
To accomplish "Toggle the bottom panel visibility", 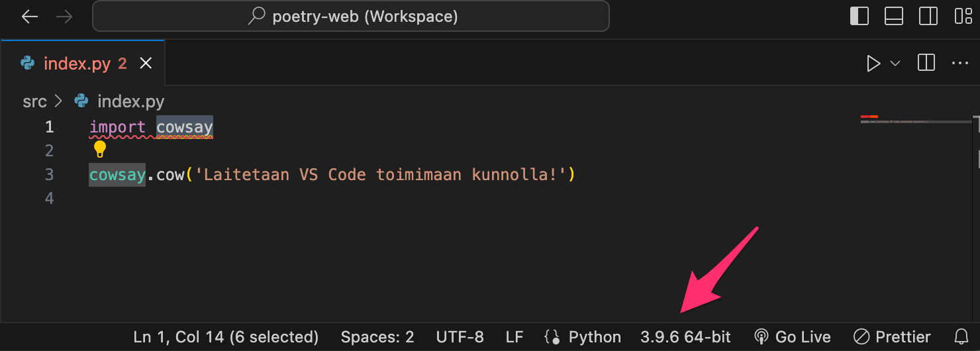I will point(894,16).
